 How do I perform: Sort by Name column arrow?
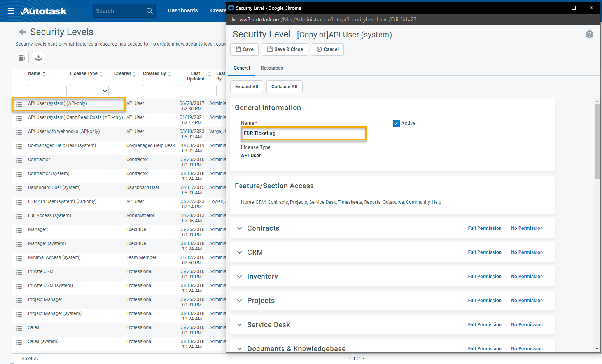tap(44, 73)
